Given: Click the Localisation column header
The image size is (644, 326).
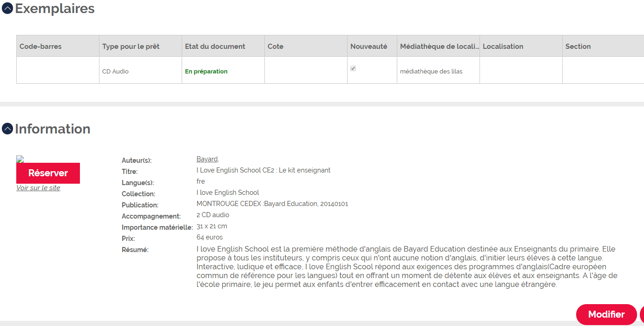Looking at the screenshot, I should click(x=521, y=46).
